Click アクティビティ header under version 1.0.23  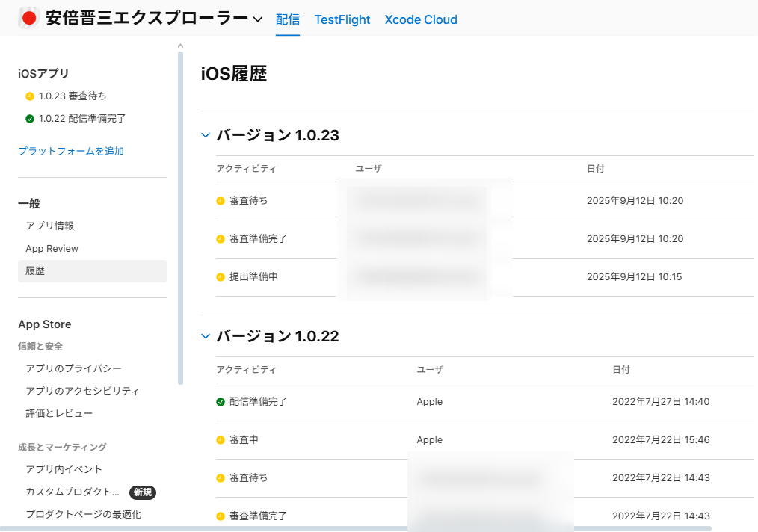point(246,169)
